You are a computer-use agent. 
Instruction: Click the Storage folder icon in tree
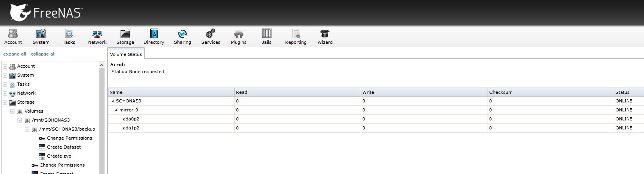[x=12, y=102]
